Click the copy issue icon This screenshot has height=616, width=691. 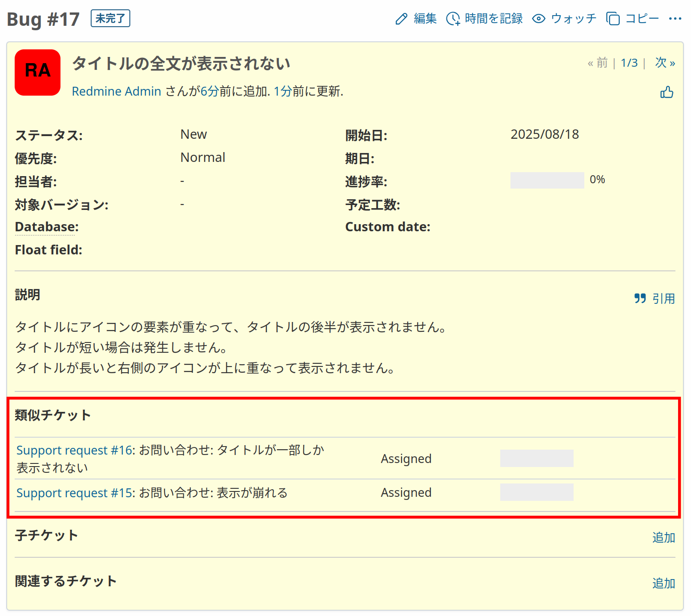[x=613, y=19]
